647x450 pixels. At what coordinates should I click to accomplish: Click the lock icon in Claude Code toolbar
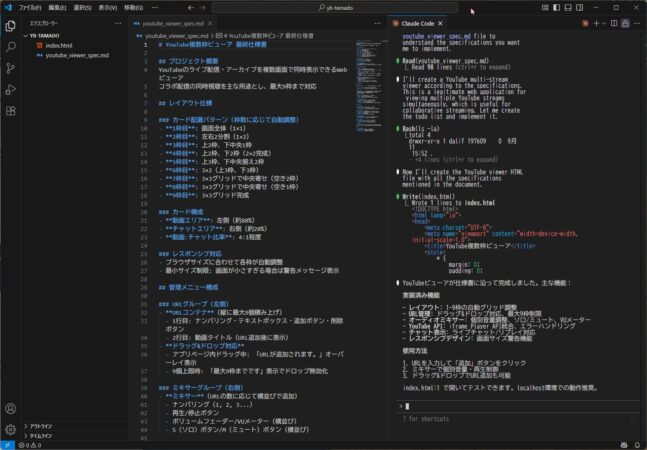(x=626, y=24)
